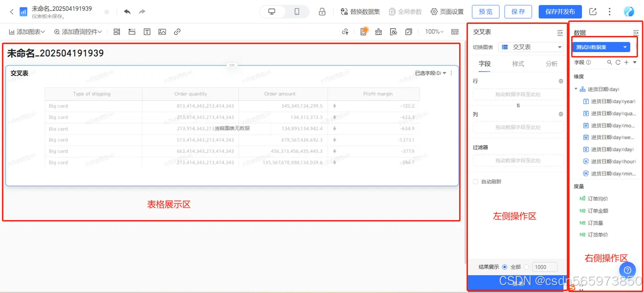
Task: Refresh the fields list
Action: tap(618, 62)
